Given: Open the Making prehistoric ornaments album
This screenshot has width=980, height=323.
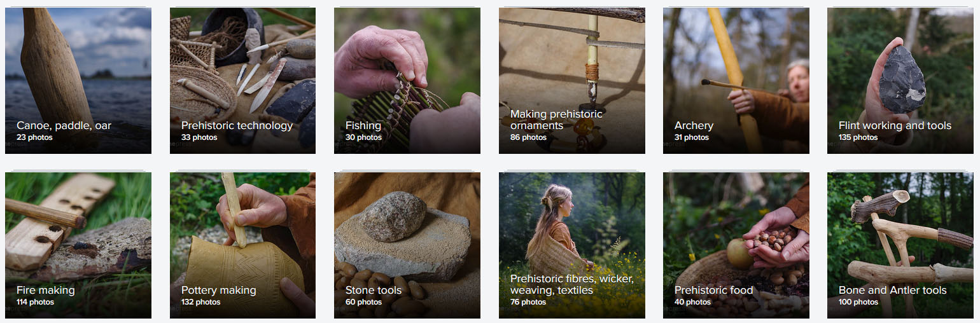Looking at the screenshot, I should [x=572, y=81].
